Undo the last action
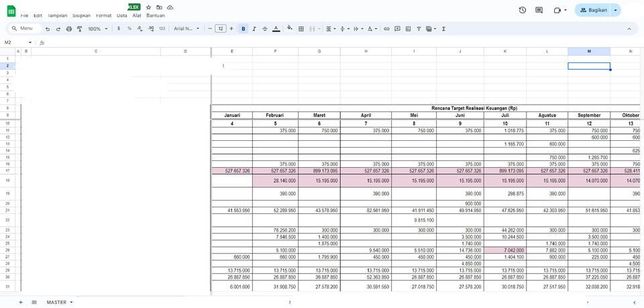Screen dimensions: 644x308 [x=48, y=29]
